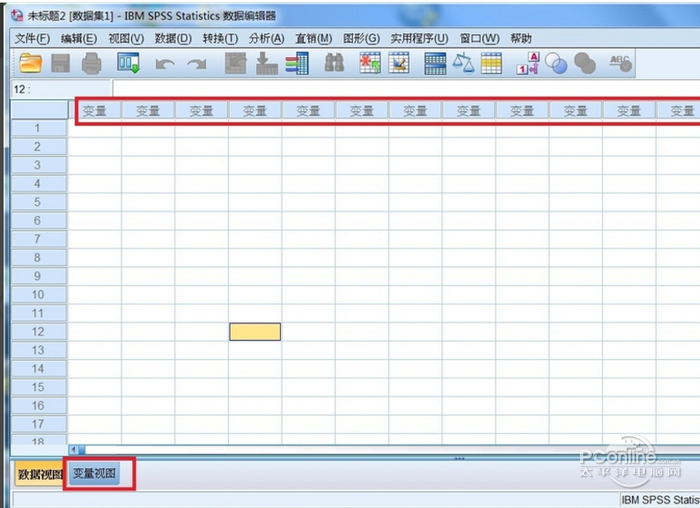Click the cell value editor field
Viewport: 700px width, 508px height.
tap(406, 89)
